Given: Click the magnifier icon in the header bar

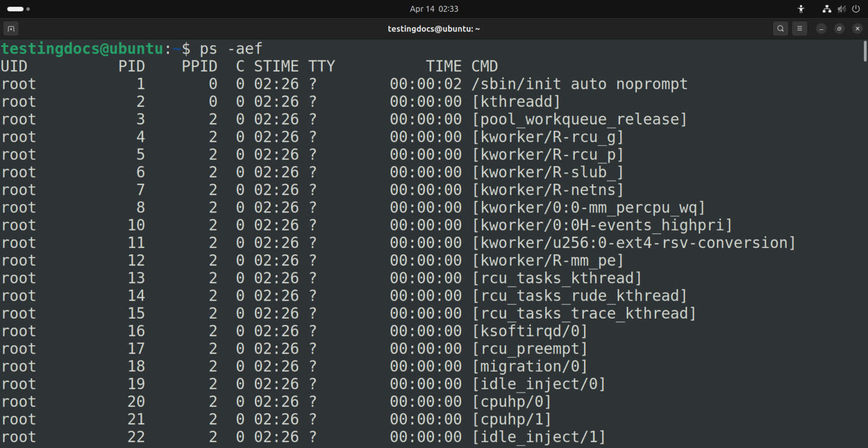Looking at the screenshot, I should pos(780,28).
